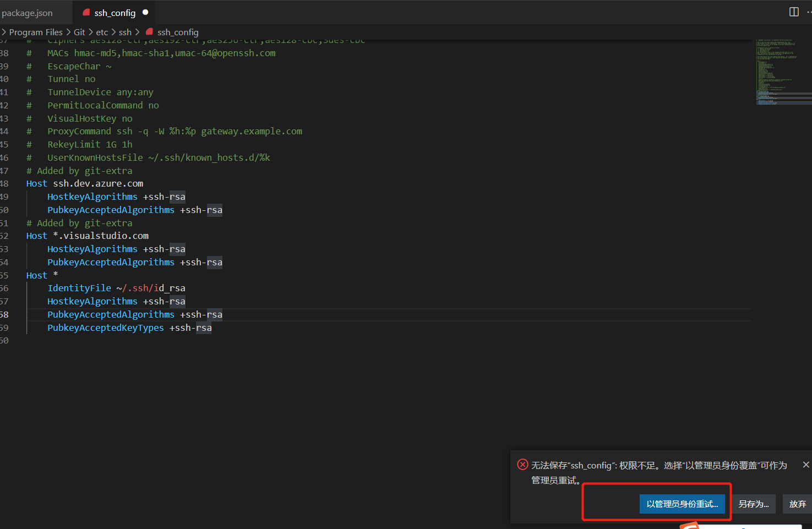
Task: Open the 'Program Files' breadcrumb dropdown
Action: 36,32
